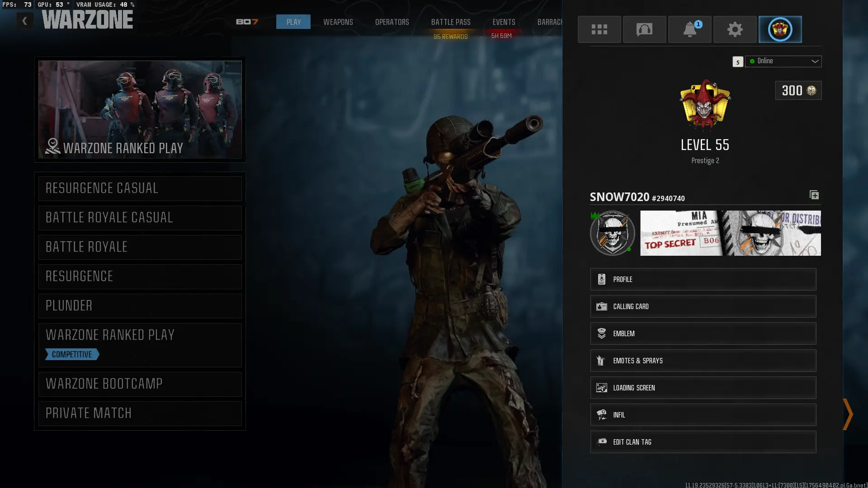The height and width of the screenshot is (488, 868).
Task: Click the jester profile avatar icon
Action: click(780, 29)
